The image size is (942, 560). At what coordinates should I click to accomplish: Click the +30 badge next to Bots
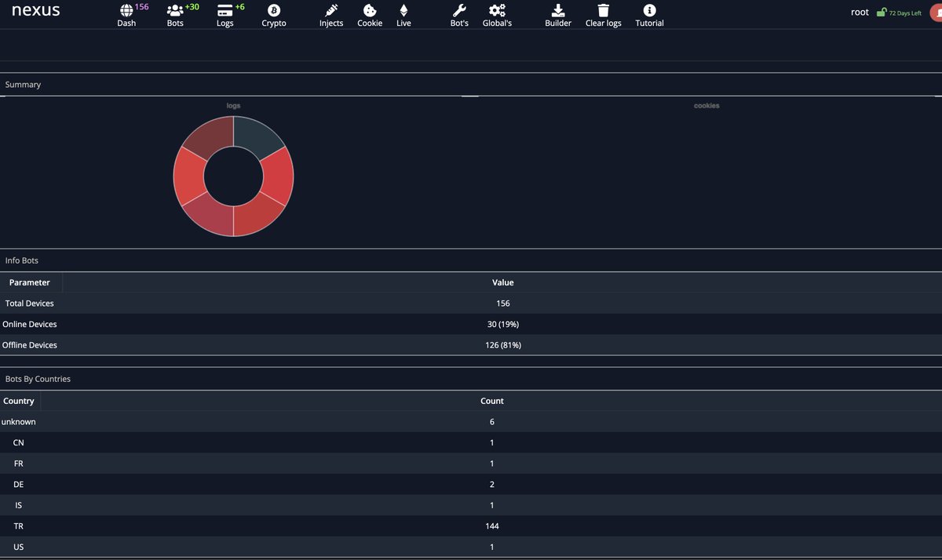[x=192, y=6]
